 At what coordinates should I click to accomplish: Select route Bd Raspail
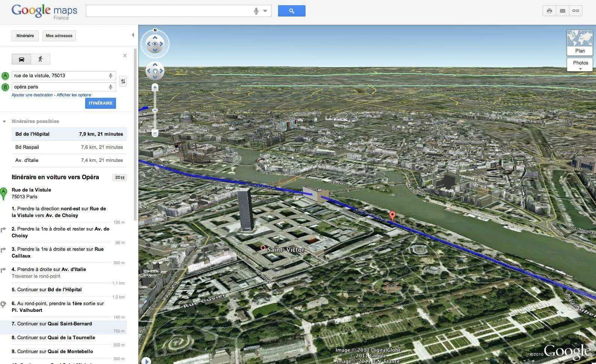(69, 147)
